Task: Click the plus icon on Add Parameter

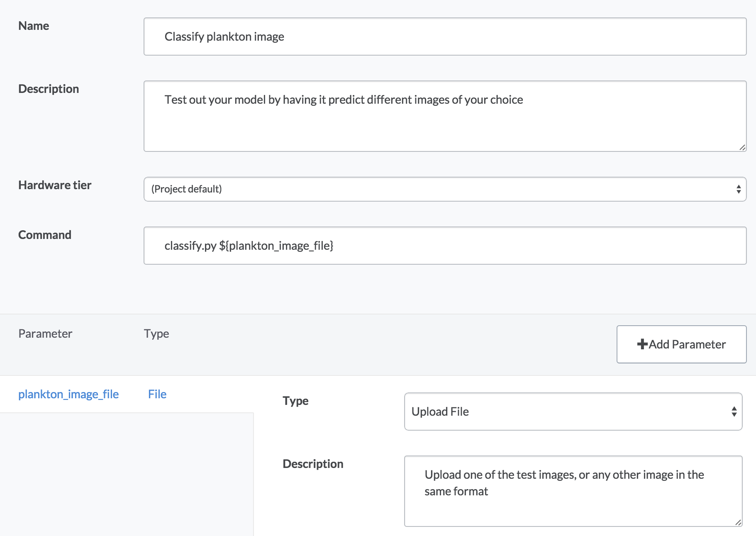Action: tap(642, 344)
